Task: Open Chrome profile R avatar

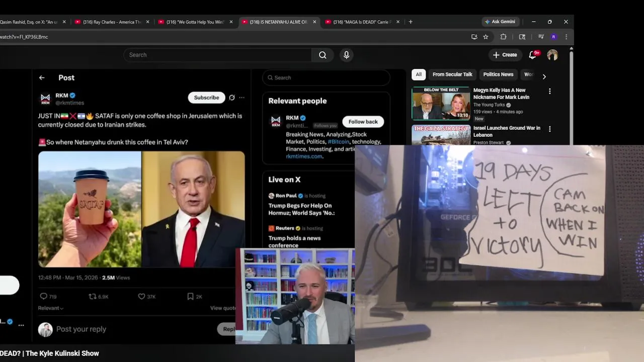Action: 553,37
